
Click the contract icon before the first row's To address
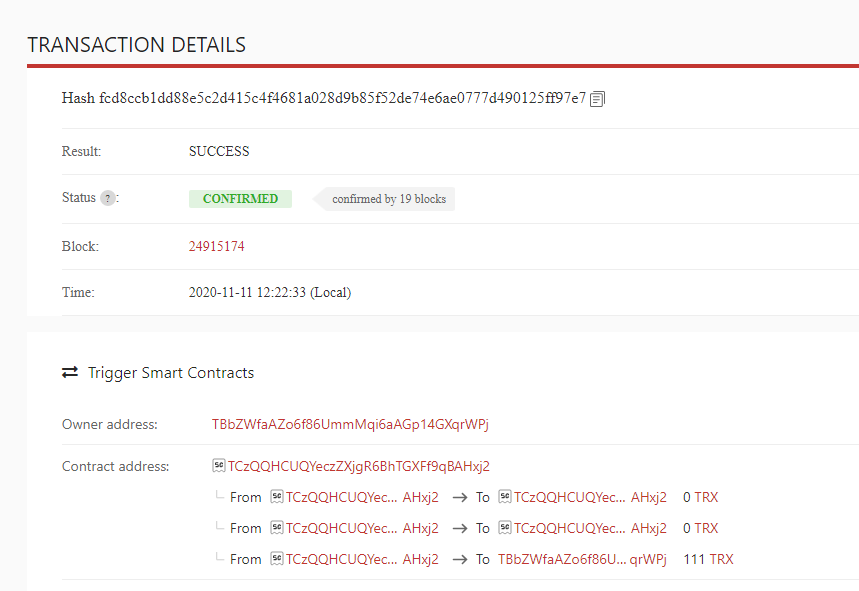505,497
